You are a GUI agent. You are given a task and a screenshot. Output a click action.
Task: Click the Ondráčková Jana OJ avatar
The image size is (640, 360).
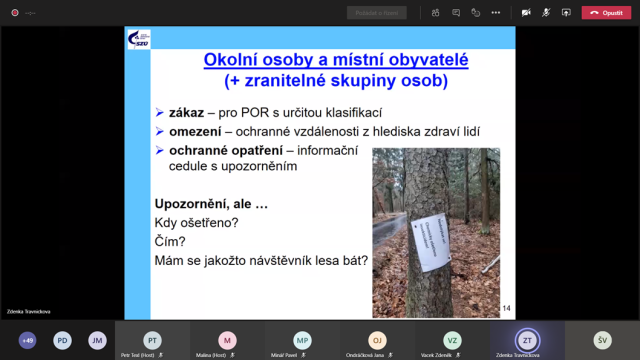tap(377, 340)
